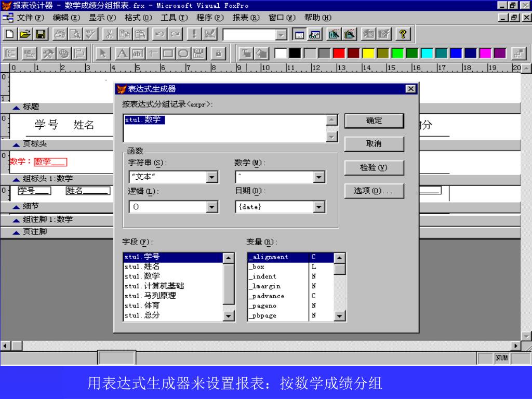This screenshot has width=532, height=399.
Task: Select the Rounded Rectangle tool
Action: 183,54
